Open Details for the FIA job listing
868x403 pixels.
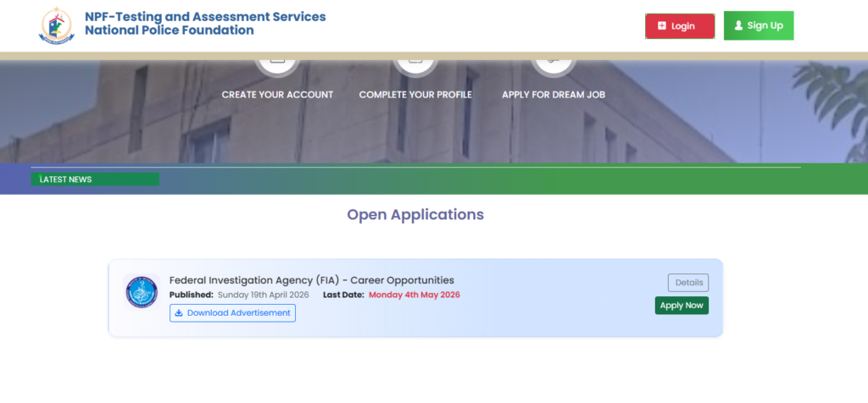tap(688, 283)
